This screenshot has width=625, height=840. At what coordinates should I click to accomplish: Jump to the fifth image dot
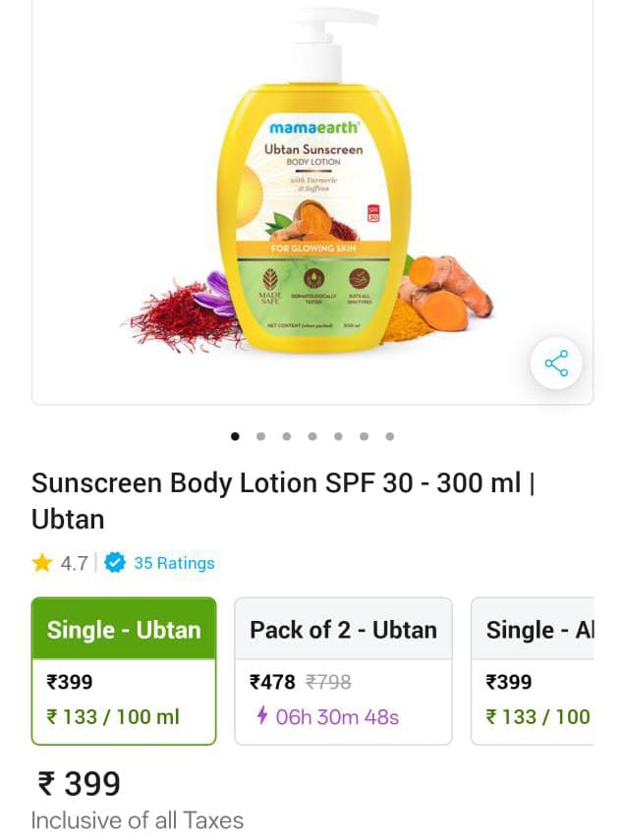pos(338,436)
